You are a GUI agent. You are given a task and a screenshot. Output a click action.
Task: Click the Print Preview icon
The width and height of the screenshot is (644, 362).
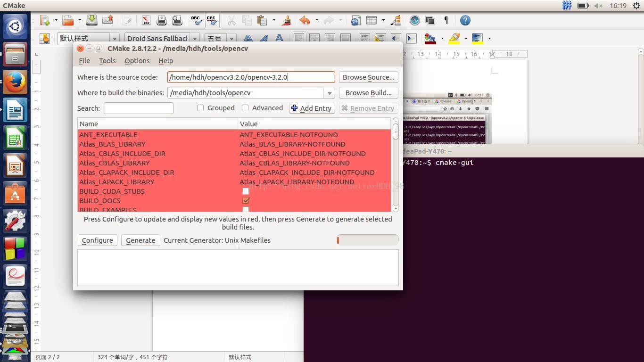(x=177, y=20)
